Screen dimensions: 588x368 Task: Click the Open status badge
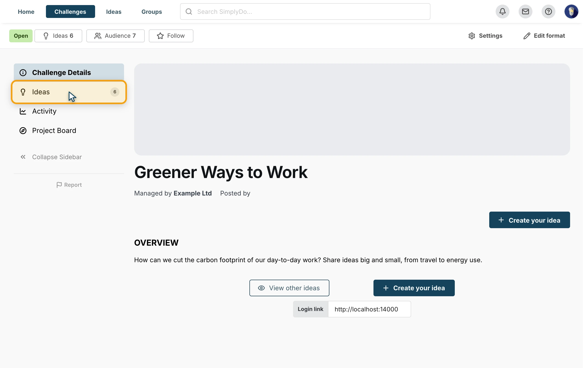click(x=21, y=36)
